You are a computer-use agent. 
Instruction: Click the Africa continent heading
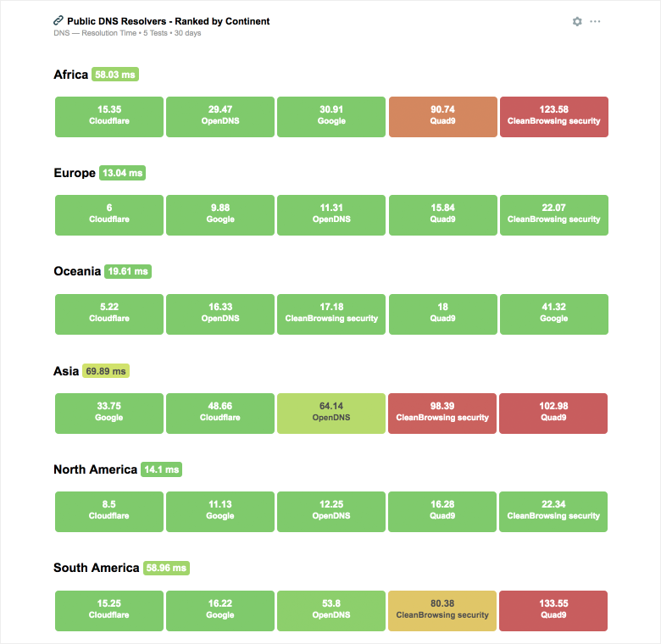[x=70, y=75]
